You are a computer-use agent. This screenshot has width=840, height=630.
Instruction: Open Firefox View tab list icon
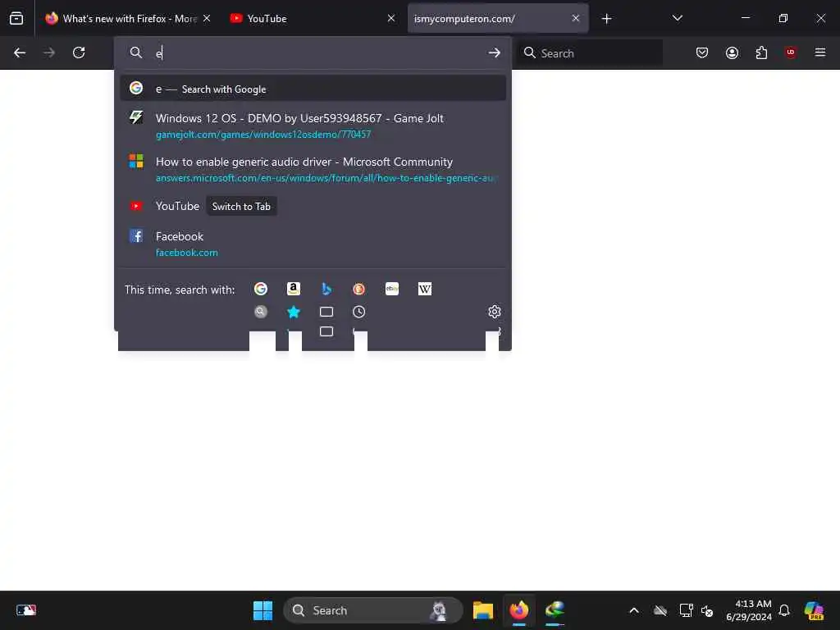coord(16,18)
